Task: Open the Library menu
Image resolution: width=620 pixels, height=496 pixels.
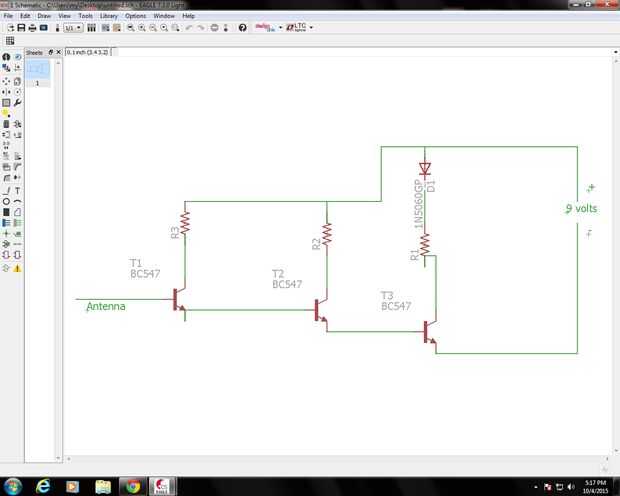Action: [109, 16]
